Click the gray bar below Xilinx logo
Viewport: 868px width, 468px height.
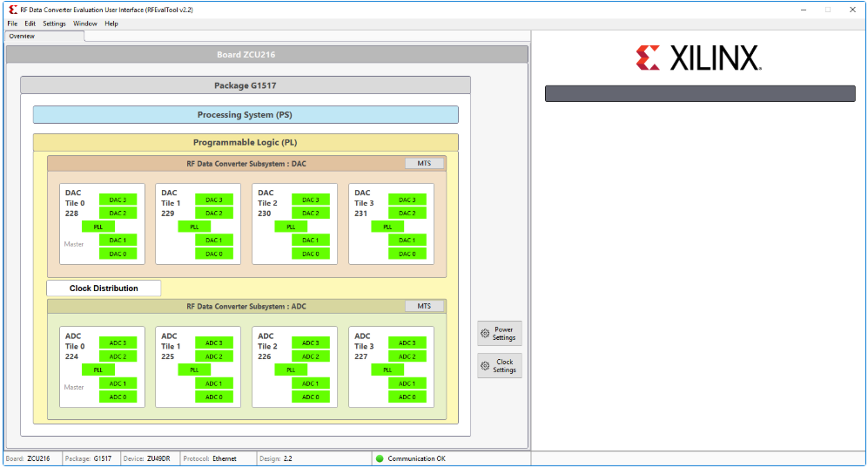[x=700, y=93]
